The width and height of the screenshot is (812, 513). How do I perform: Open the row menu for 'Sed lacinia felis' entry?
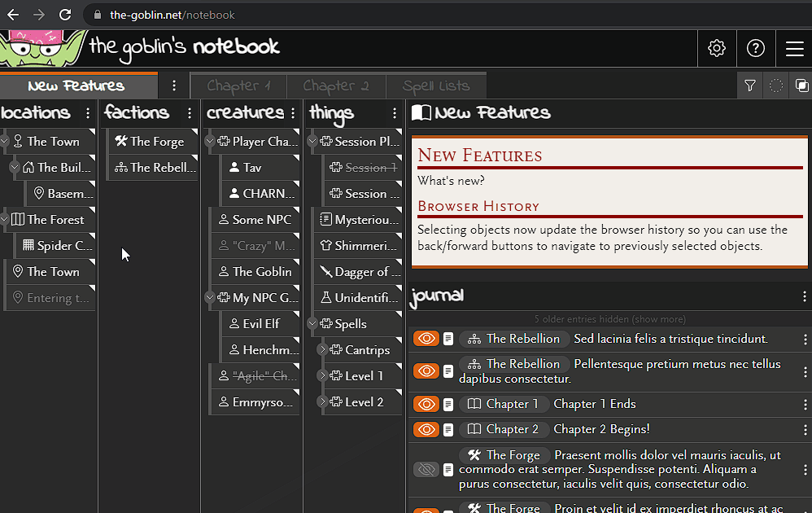click(805, 339)
